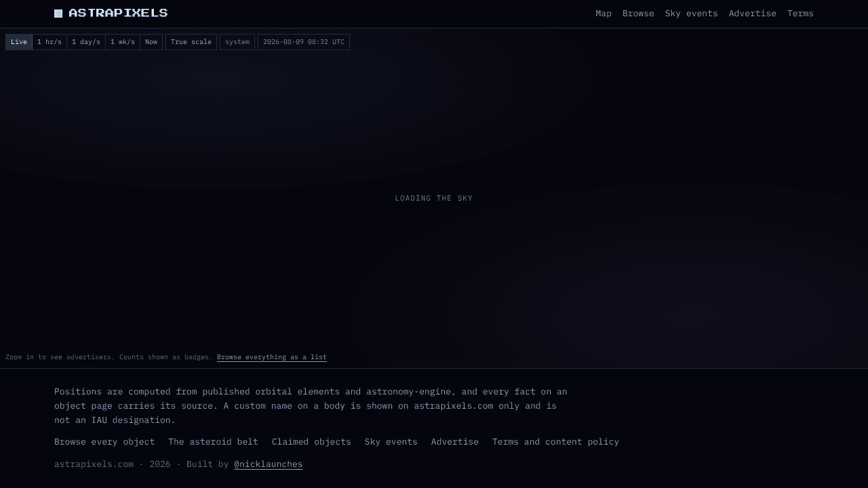Open the footer Sky events link
This screenshot has height=488, width=868.
click(x=391, y=442)
